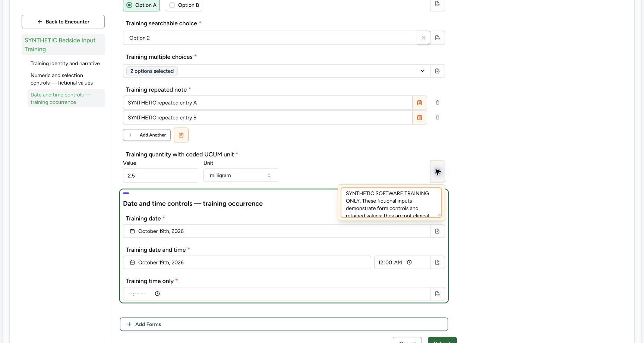Delete SYNTHETIC repeated entry A with trash icon
644x343 pixels.
[x=438, y=102]
